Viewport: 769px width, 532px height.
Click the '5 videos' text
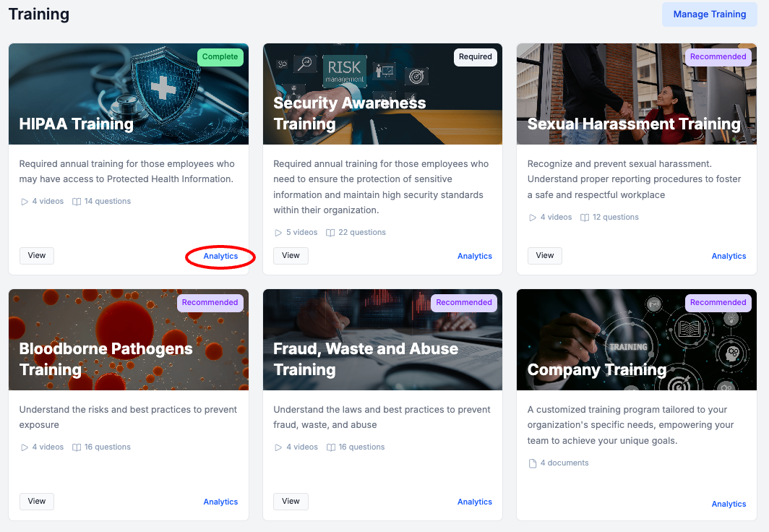[301, 232]
